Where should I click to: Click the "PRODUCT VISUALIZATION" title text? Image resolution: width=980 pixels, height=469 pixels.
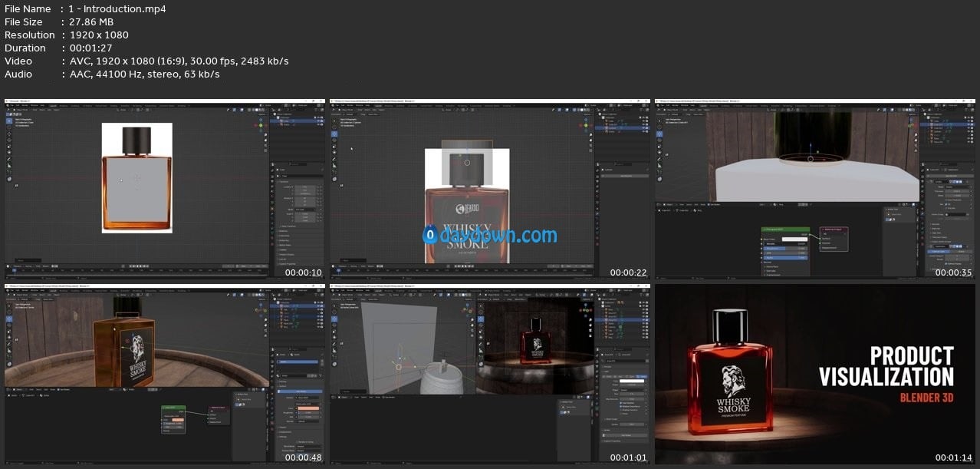[x=886, y=366]
